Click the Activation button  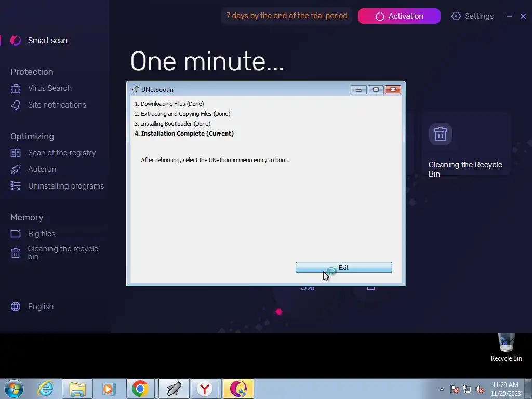[399, 16]
